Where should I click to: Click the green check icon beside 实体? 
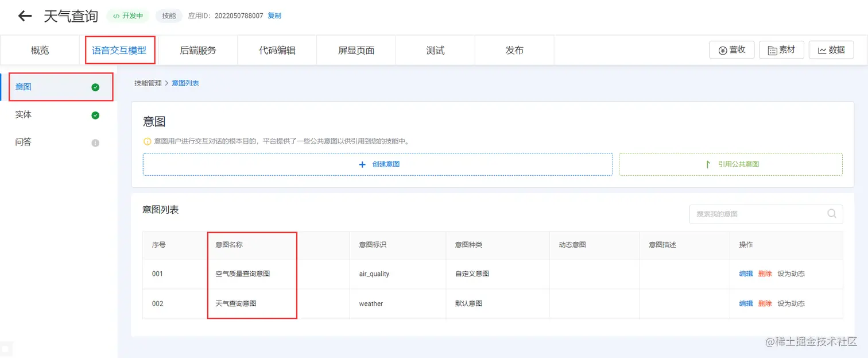point(95,115)
